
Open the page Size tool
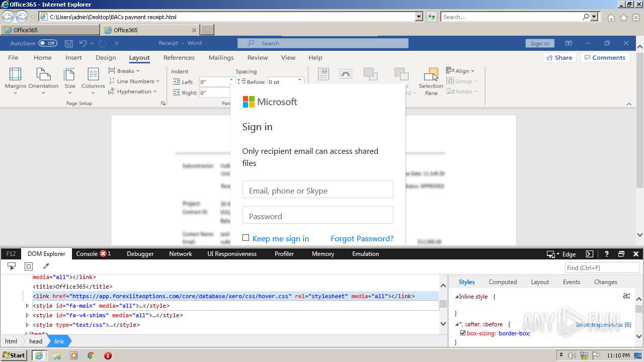70,80
